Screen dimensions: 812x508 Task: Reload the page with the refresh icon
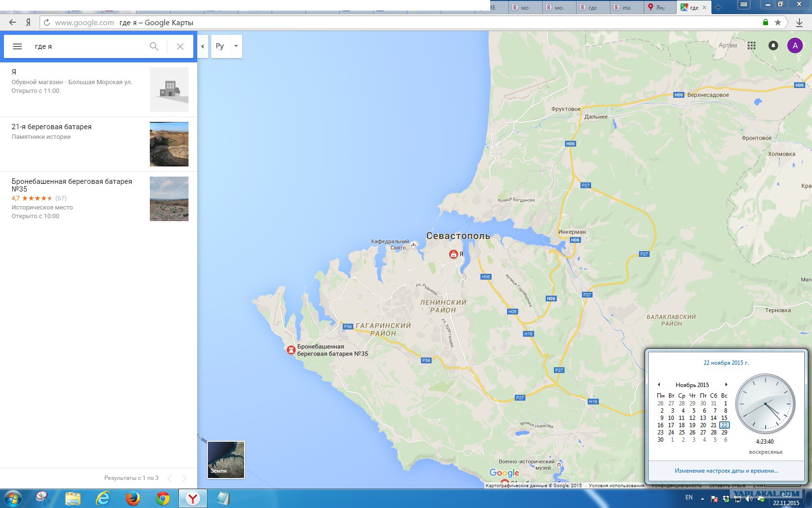point(47,22)
